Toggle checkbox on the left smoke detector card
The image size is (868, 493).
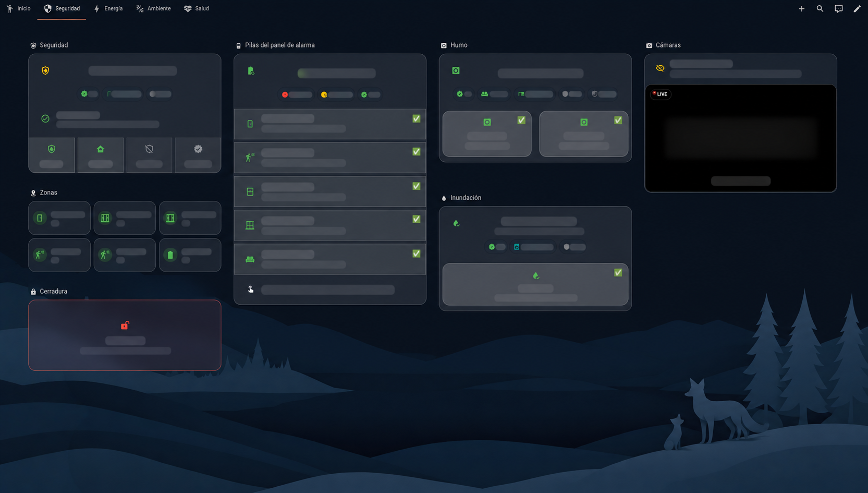click(521, 120)
